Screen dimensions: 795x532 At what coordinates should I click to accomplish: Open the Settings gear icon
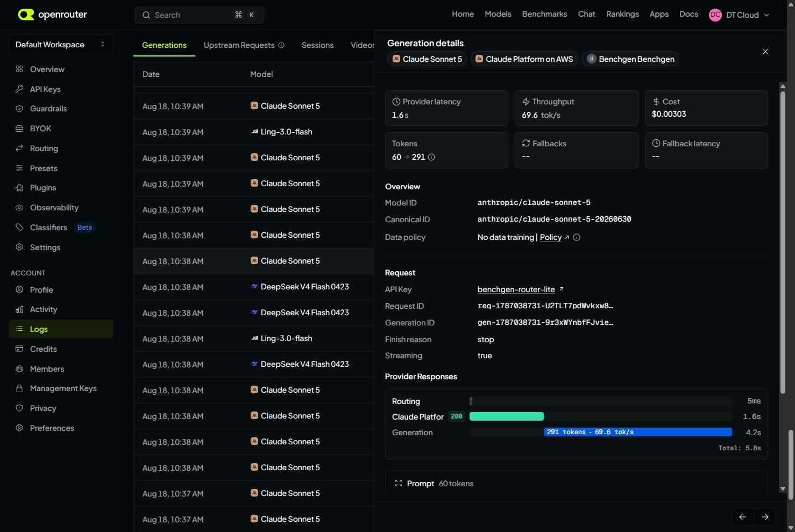pyautogui.click(x=19, y=247)
